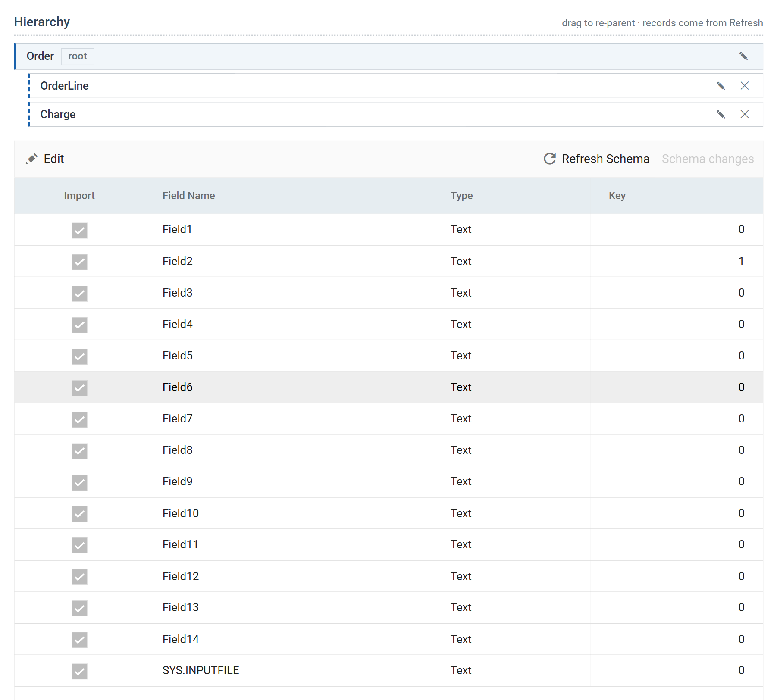Image resolution: width=777 pixels, height=700 pixels.
Task: Toggle the Import checkbox for Field2
Action: [79, 262]
